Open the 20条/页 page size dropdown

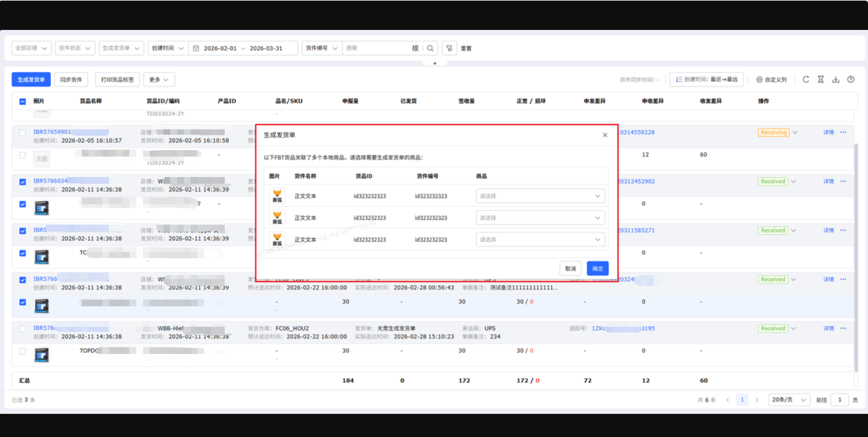pyautogui.click(x=789, y=400)
